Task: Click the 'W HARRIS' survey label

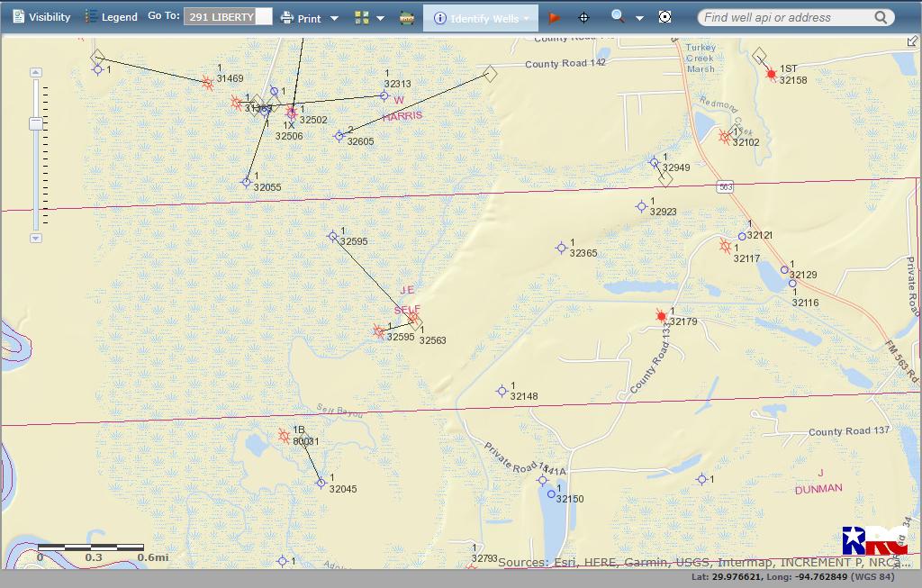Action: coord(402,108)
